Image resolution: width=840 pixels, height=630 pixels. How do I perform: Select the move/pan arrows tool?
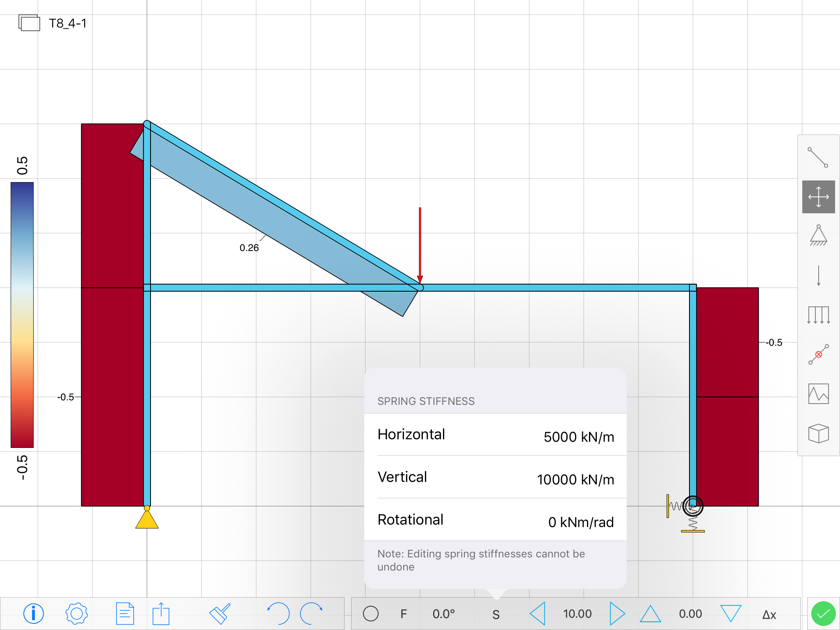(x=818, y=197)
